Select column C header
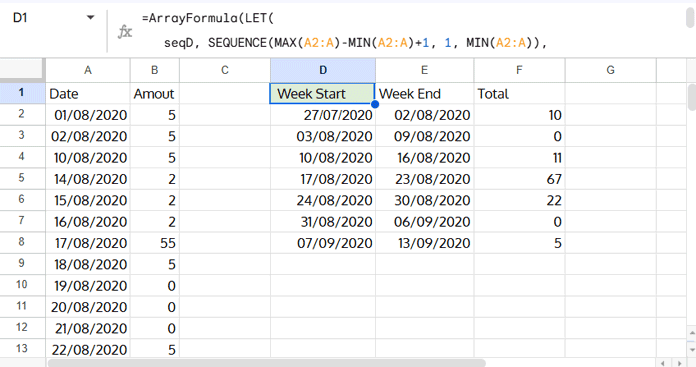696x367 pixels. pos(225,70)
